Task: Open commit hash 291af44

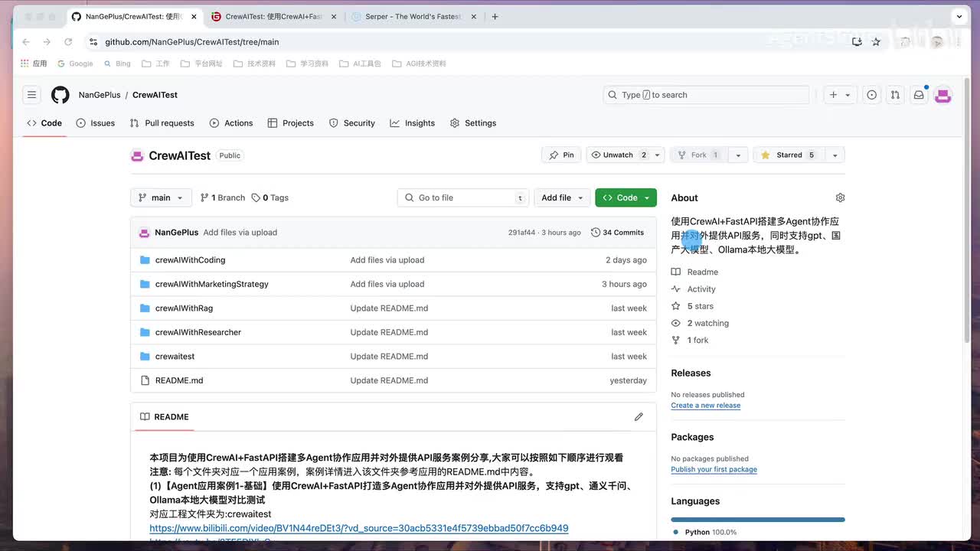Action: (x=521, y=233)
